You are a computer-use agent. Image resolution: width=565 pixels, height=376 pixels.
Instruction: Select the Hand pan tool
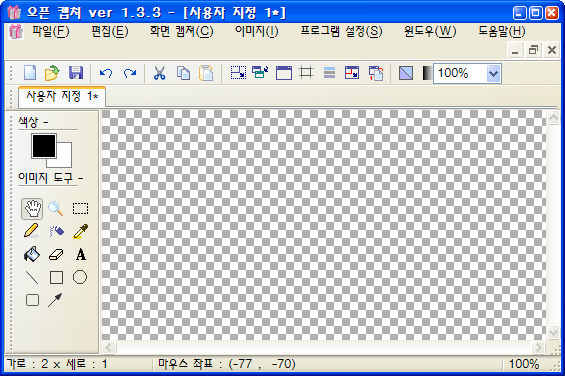(32, 209)
